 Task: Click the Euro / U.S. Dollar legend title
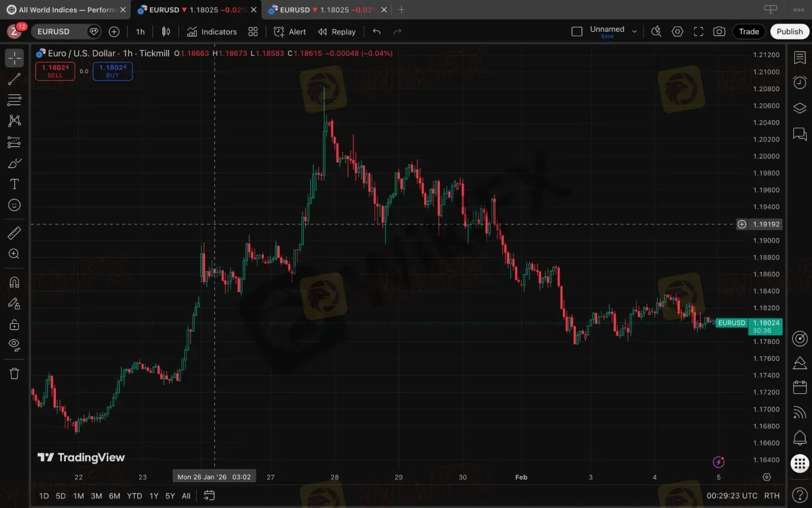pos(81,54)
